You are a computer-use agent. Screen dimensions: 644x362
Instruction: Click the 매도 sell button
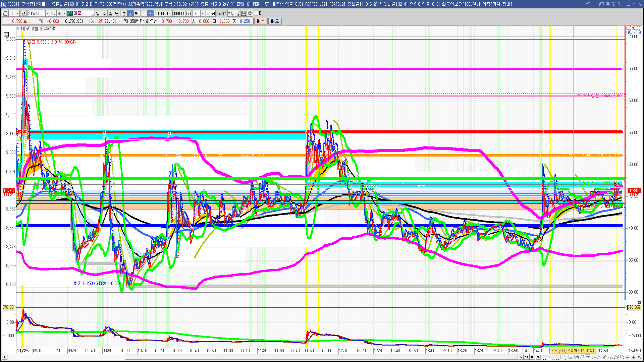(275, 21)
